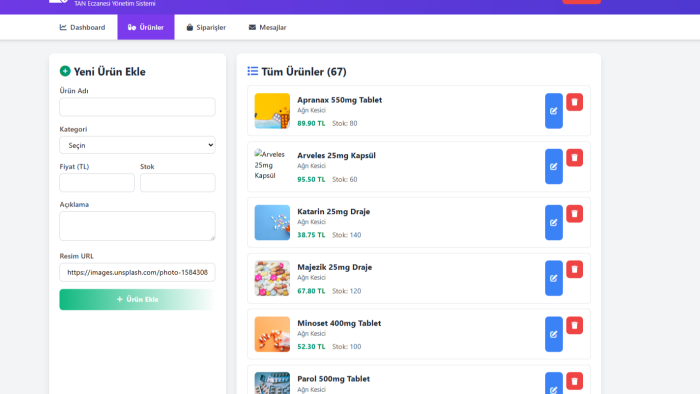Click the Dashboard chart icon
700x394 pixels.
[x=63, y=27]
